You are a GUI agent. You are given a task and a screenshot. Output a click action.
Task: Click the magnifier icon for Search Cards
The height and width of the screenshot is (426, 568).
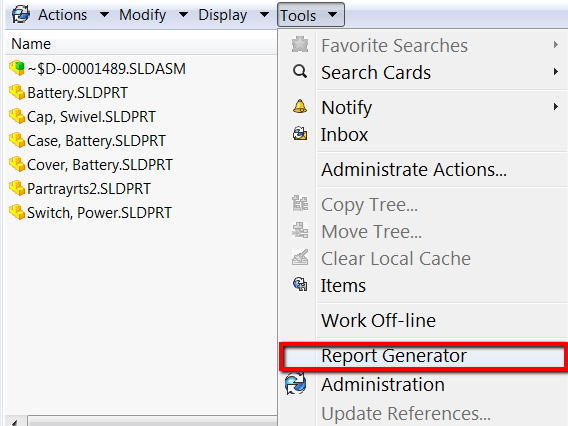point(300,72)
